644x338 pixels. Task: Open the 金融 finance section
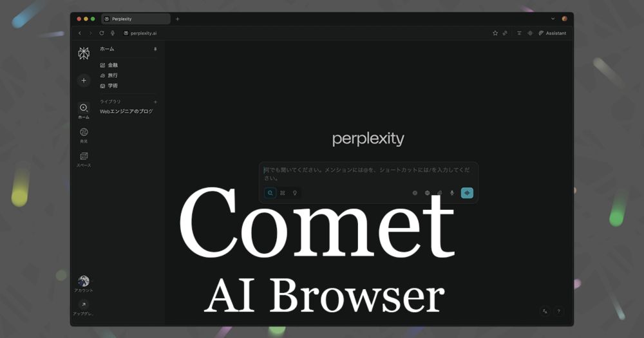pos(109,65)
